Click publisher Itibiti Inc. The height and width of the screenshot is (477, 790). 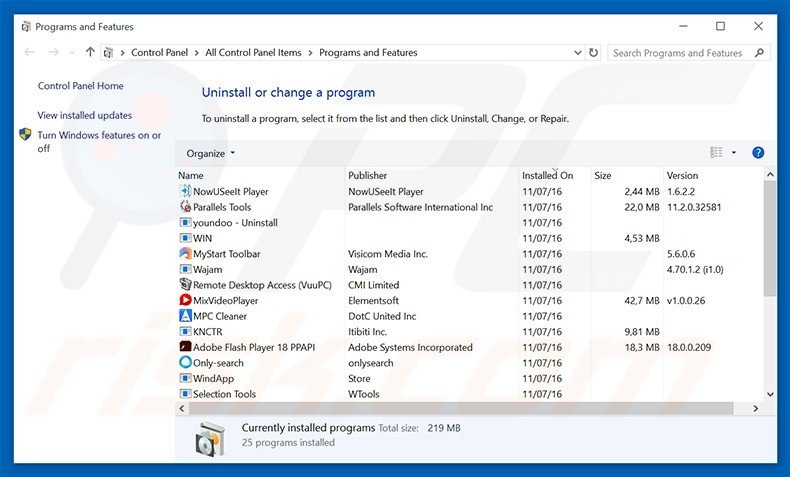pyautogui.click(x=367, y=331)
